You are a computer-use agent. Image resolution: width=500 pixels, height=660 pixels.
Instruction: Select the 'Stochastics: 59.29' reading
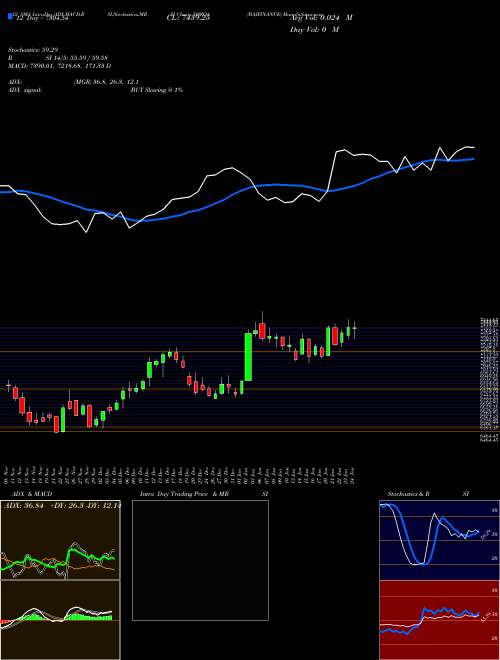[x=32, y=50]
